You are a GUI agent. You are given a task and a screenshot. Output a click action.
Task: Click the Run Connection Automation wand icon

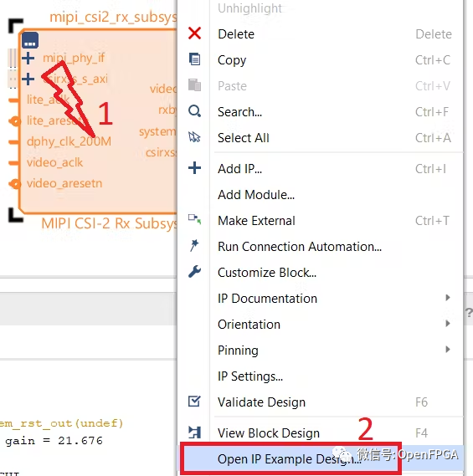tap(194, 245)
